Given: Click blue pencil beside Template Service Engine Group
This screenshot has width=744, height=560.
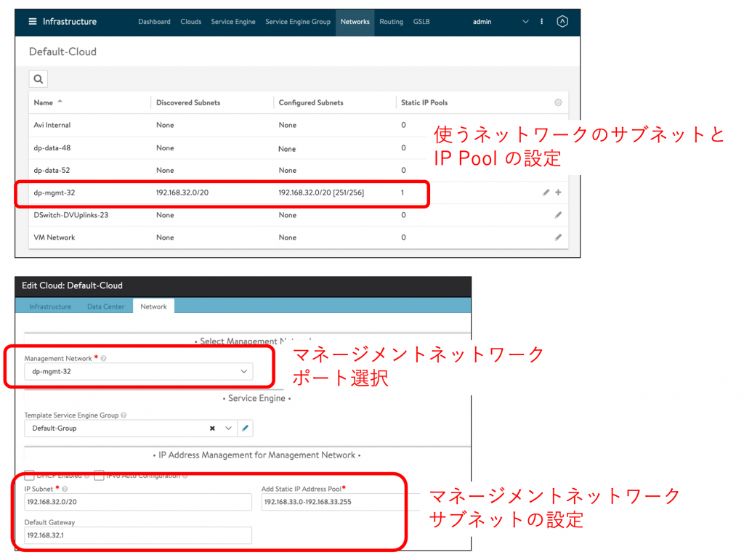Looking at the screenshot, I should coord(246,429).
